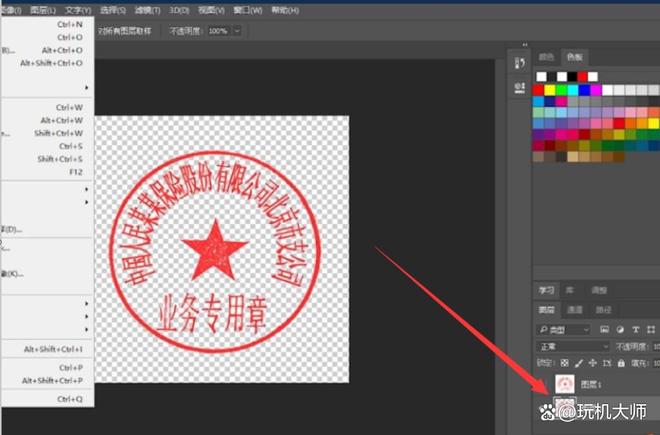Pick the yellow swatch in the swatches panel
Image resolution: width=660 pixels, height=435 pixels.
(x=551, y=89)
